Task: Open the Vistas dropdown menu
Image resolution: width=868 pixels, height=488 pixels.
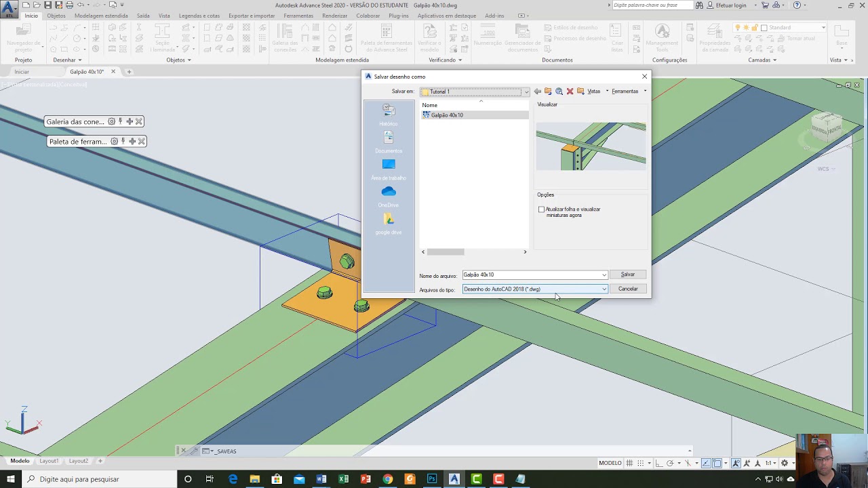Action: [596, 91]
